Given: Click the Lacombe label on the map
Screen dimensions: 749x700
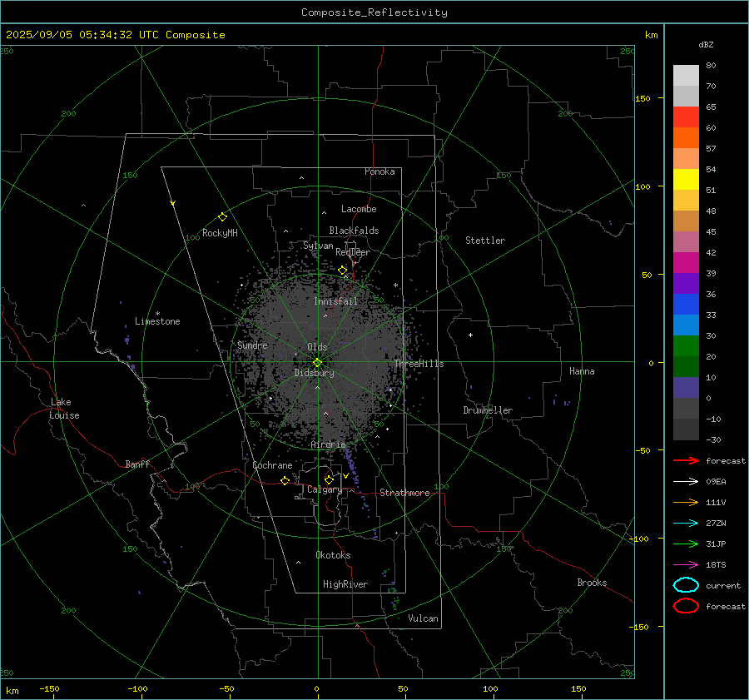Looking at the screenshot, I should 359,209.
